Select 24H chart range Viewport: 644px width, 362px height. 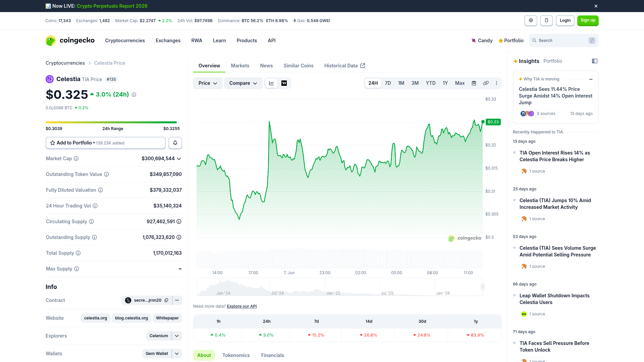click(373, 83)
